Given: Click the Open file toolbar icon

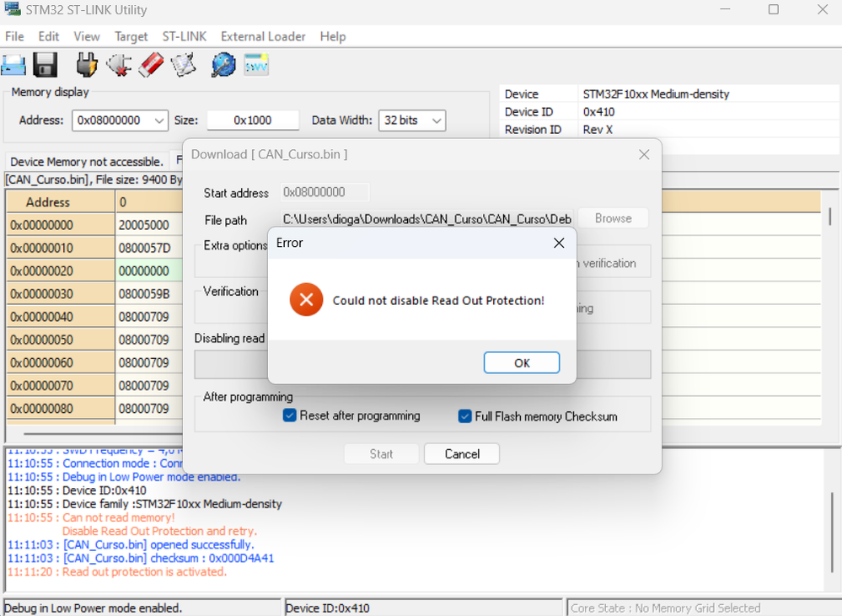Looking at the screenshot, I should (x=13, y=65).
